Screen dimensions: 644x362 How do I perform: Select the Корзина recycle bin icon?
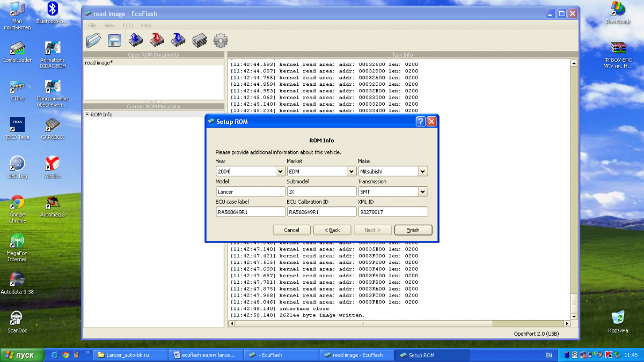point(618,322)
